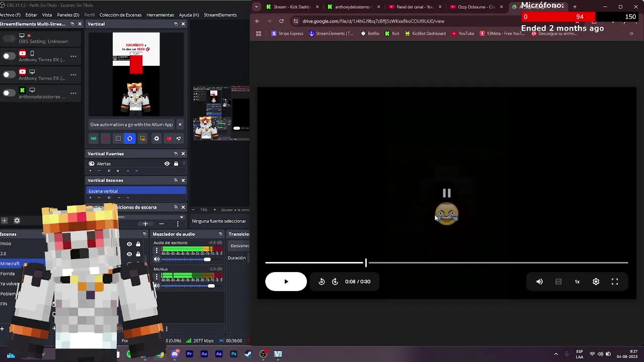Click the Aitum logo icon in vertical toolbar
The width and height of the screenshot is (644, 362).
point(179,138)
